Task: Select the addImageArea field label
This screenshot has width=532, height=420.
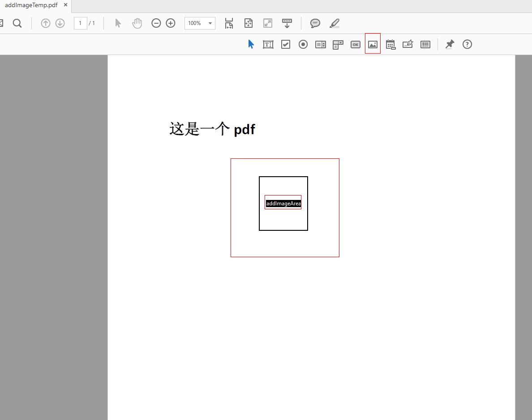Action: 283,204
